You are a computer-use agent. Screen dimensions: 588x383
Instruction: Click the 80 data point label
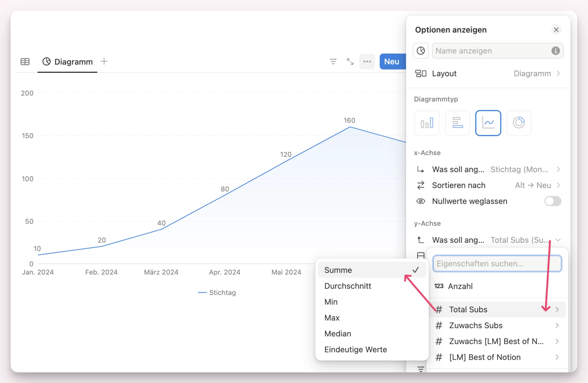pyautogui.click(x=225, y=189)
